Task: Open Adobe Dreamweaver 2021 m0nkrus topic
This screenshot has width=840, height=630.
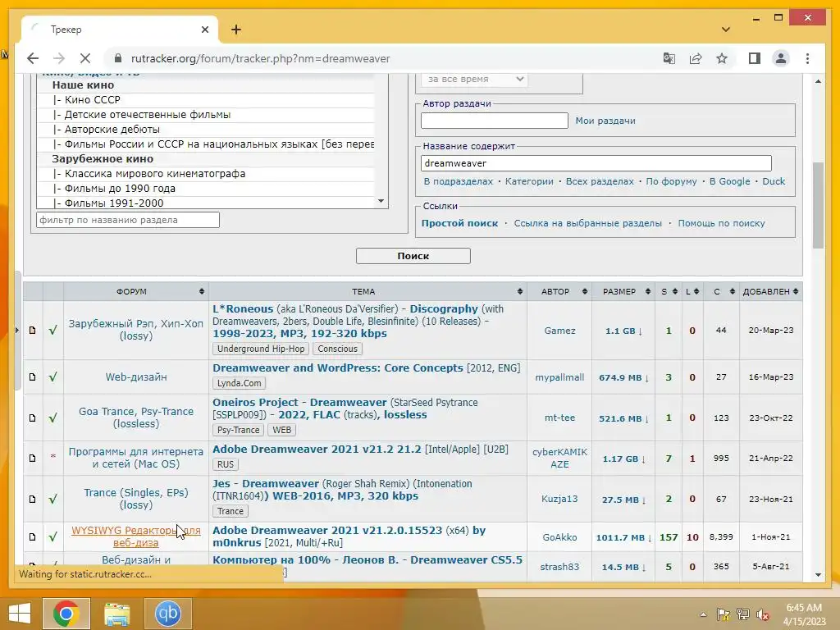Action: click(x=349, y=536)
